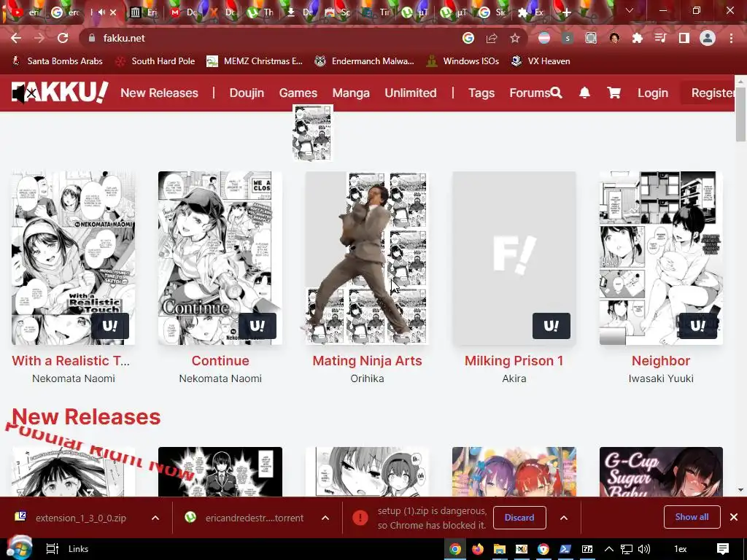Click the screenshot capture extension icon
747x560 pixels.
591,38
